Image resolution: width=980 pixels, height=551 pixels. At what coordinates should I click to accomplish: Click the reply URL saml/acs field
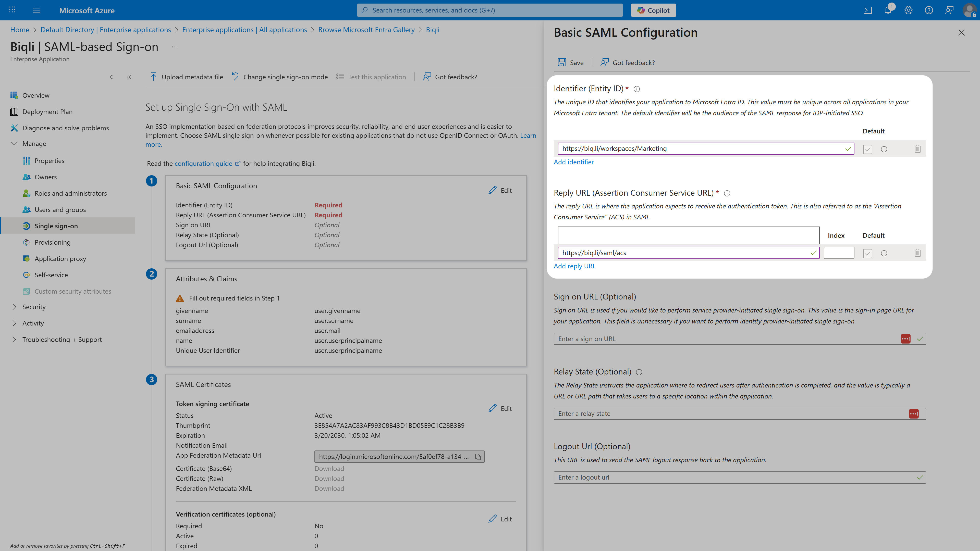point(688,253)
